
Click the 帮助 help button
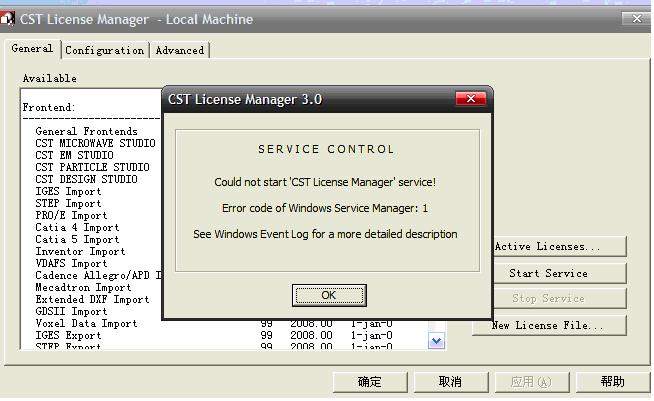pyautogui.click(x=612, y=382)
